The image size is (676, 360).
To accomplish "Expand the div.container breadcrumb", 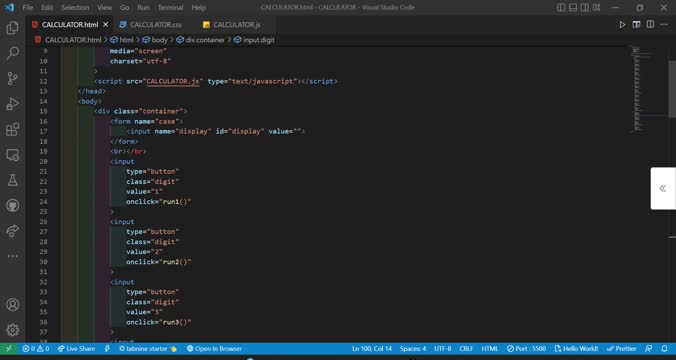I will (x=200, y=40).
